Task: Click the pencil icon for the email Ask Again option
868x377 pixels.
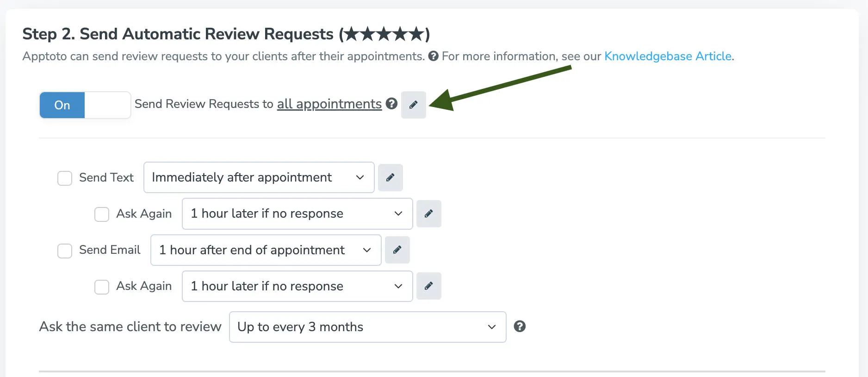Action: pyautogui.click(x=428, y=286)
